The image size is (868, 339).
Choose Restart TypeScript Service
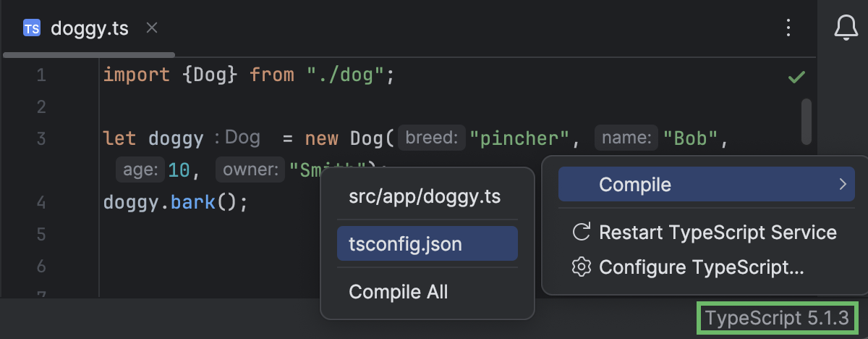coord(718,233)
